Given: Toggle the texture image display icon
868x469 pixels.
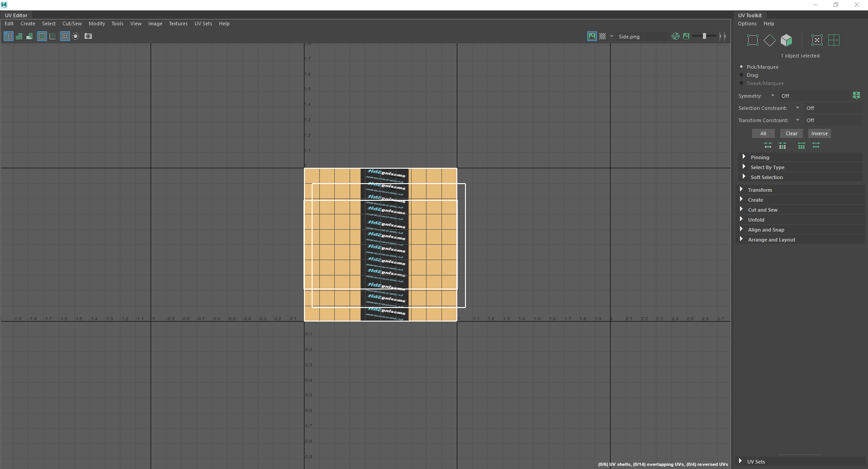Looking at the screenshot, I should click(x=592, y=36).
